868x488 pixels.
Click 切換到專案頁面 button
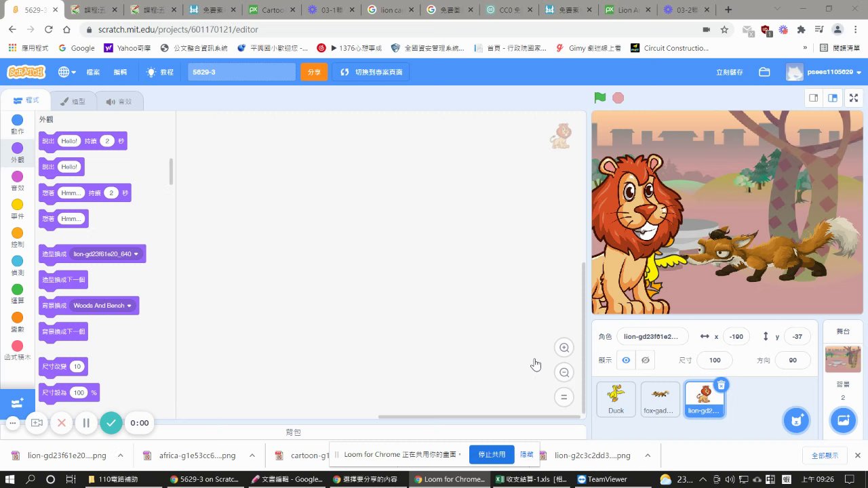[370, 72]
